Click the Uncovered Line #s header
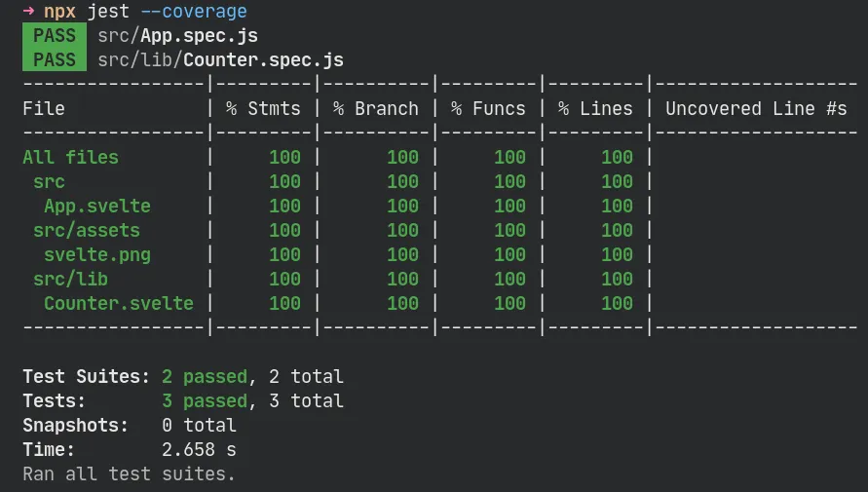Screen dimensions: 868x492 [x=756, y=109]
